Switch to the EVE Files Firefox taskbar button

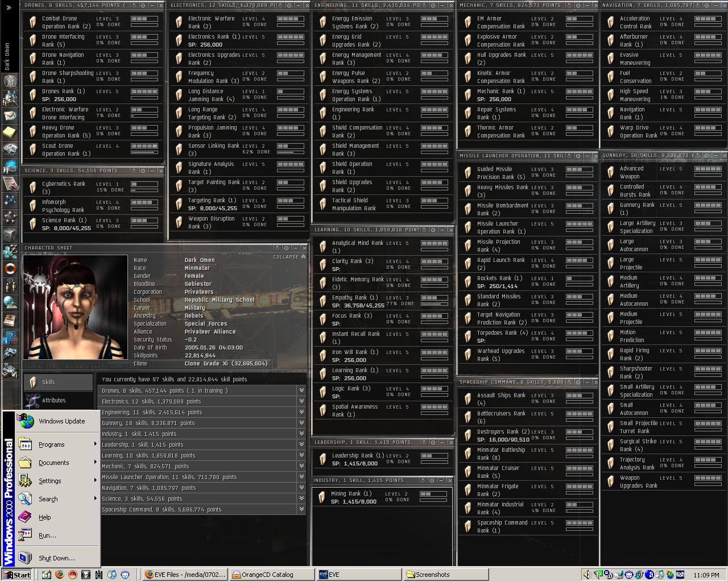coord(185,575)
